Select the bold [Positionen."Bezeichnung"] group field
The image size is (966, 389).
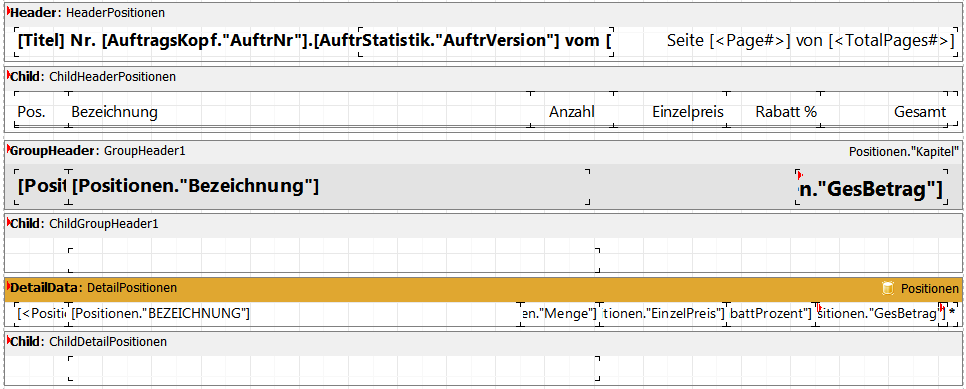(x=329, y=186)
